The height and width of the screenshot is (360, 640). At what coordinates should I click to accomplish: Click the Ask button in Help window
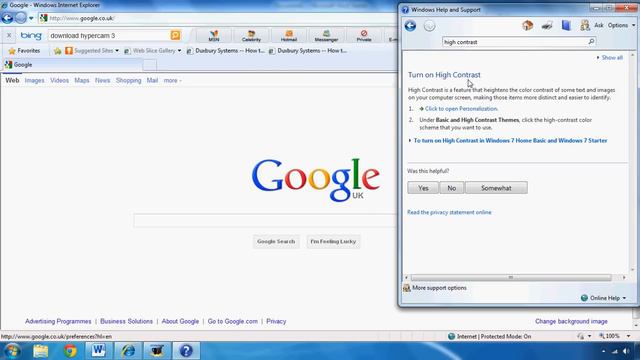pyautogui.click(x=592, y=25)
